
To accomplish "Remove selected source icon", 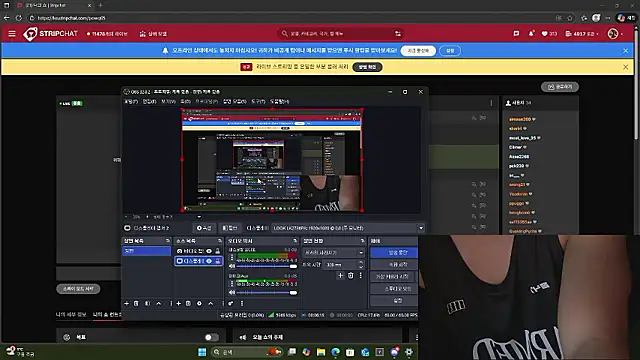I will 188,303.
